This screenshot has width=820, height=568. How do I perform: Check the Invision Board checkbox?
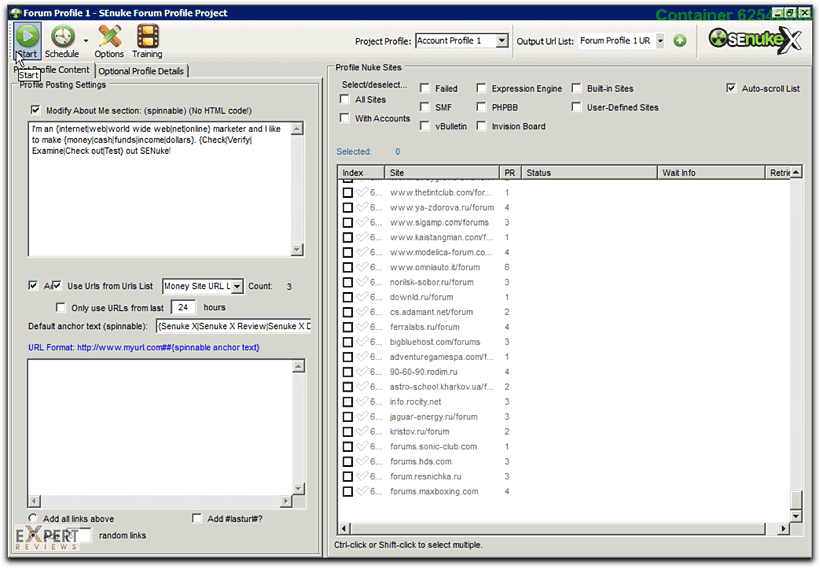481,126
